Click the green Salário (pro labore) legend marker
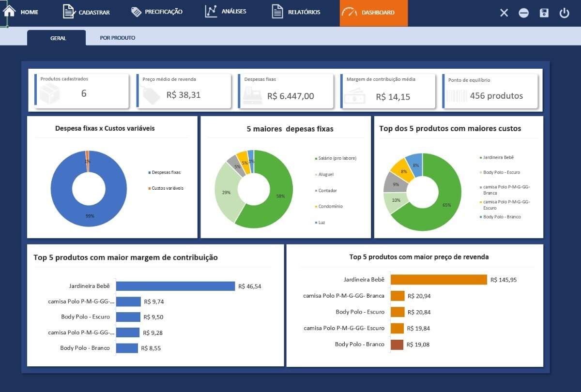581x392 pixels. 316,158
